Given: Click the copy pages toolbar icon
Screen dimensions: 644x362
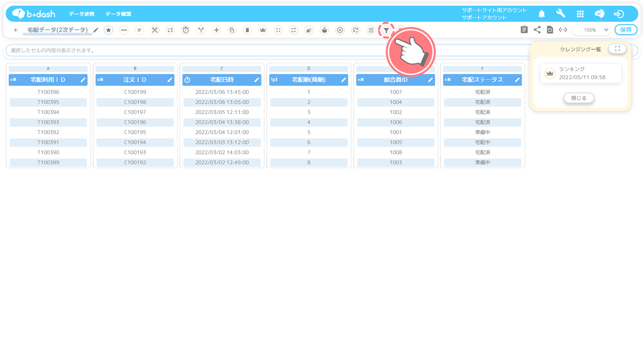Looking at the screenshot, I should tap(232, 30).
